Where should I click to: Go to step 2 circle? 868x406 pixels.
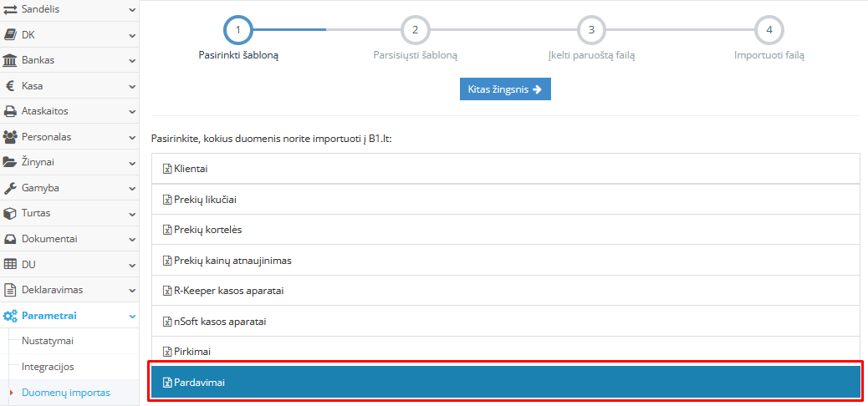(x=415, y=30)
